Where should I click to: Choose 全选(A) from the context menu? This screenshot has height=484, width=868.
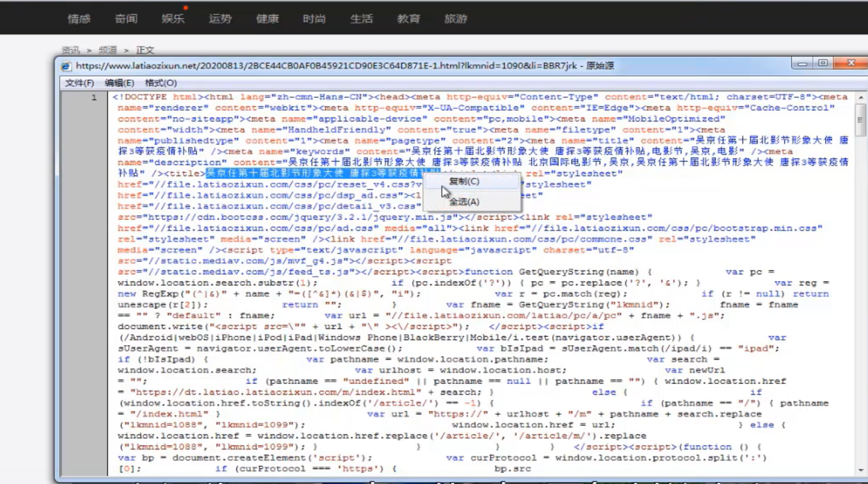pos(464,202)
